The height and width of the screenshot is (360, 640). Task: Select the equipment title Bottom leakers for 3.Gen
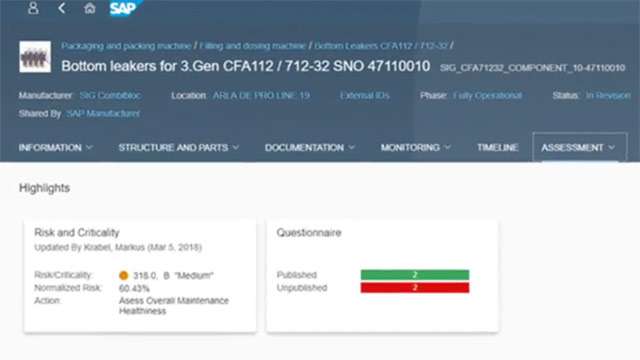tap(246, 66)
